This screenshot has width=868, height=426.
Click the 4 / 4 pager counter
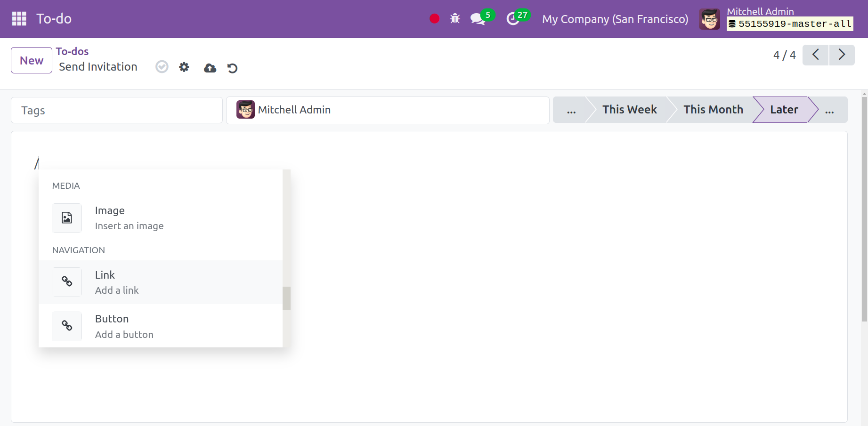click(x=785, y=55)
